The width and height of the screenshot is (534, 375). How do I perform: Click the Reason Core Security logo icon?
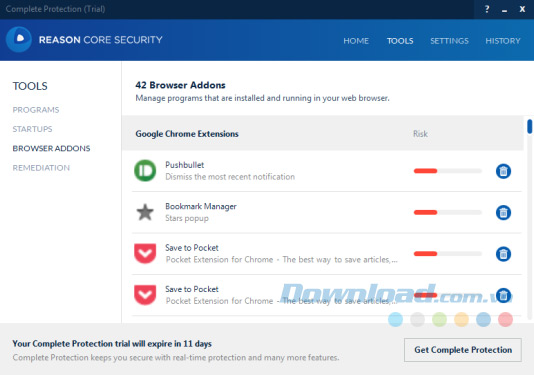[19, 40]
